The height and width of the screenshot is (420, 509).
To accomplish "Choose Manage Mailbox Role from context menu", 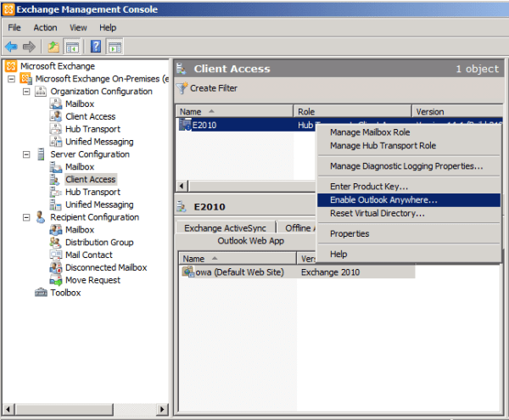I will pos(409,132).
